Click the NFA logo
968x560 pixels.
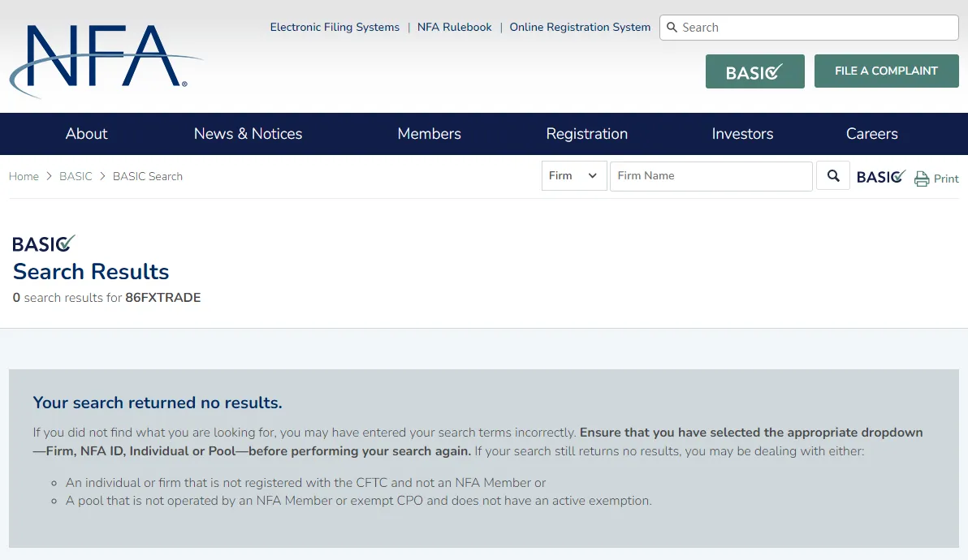[x=105, y=61]
